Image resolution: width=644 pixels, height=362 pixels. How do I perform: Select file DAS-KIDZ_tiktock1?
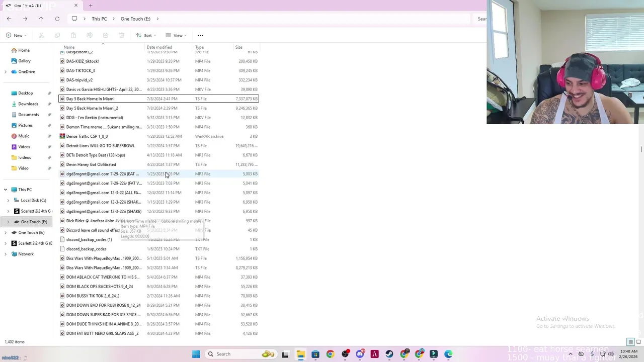pos(83,61)
